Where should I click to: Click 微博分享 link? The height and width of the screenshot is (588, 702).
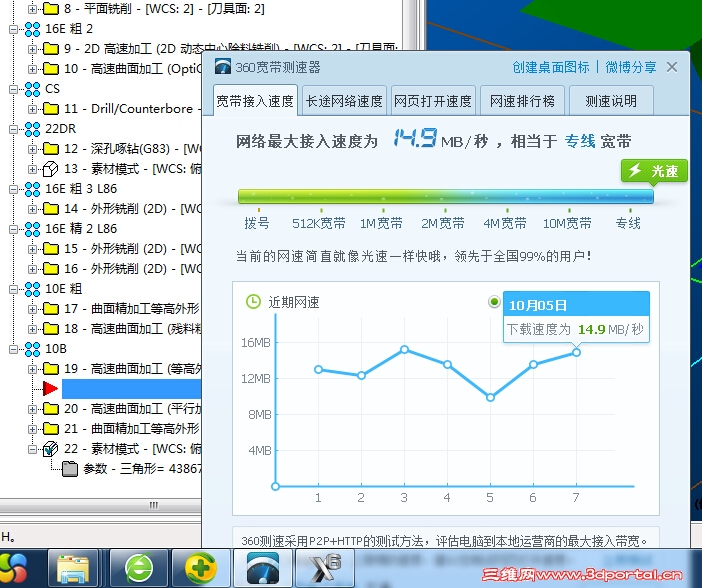(x=631, y=67)
